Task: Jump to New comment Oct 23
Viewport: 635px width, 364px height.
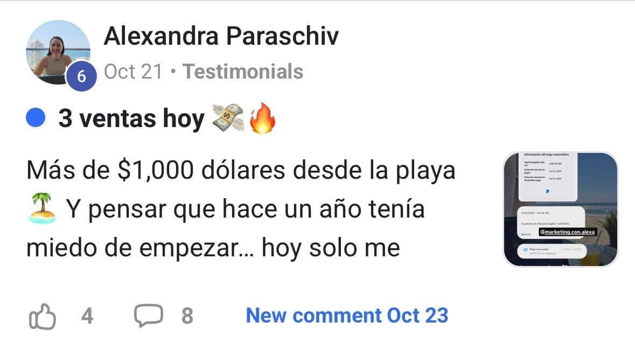Action: pyautogui.click(x=347, y=316)
